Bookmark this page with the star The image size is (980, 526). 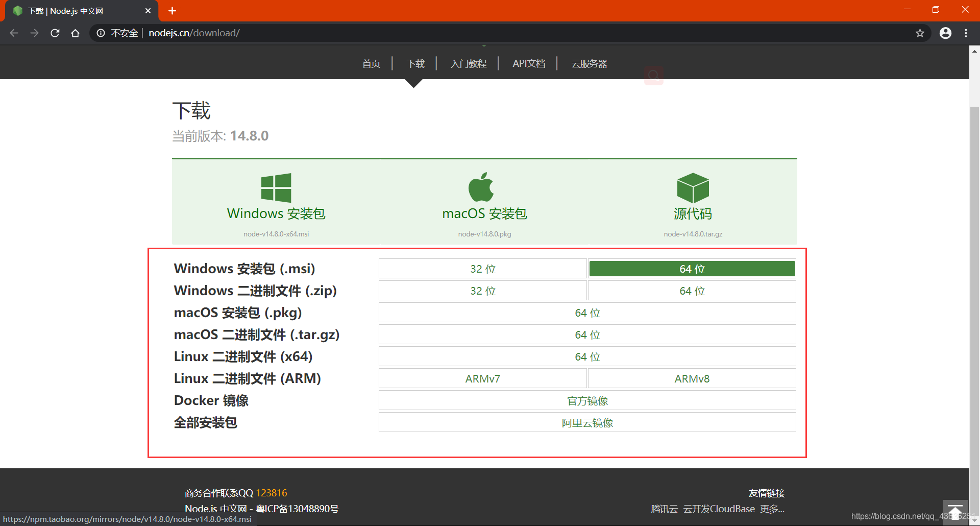click(x=920, y=33)
